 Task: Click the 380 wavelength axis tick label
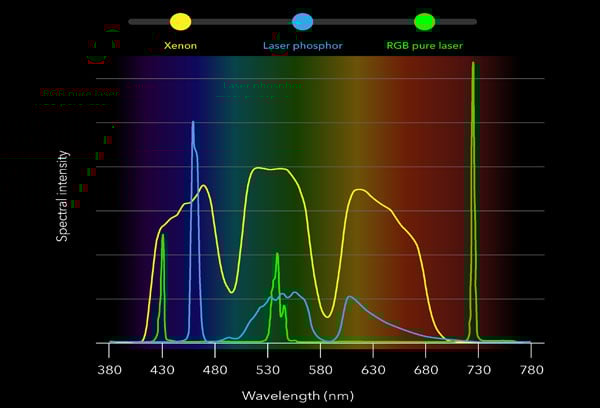[110, 370]
